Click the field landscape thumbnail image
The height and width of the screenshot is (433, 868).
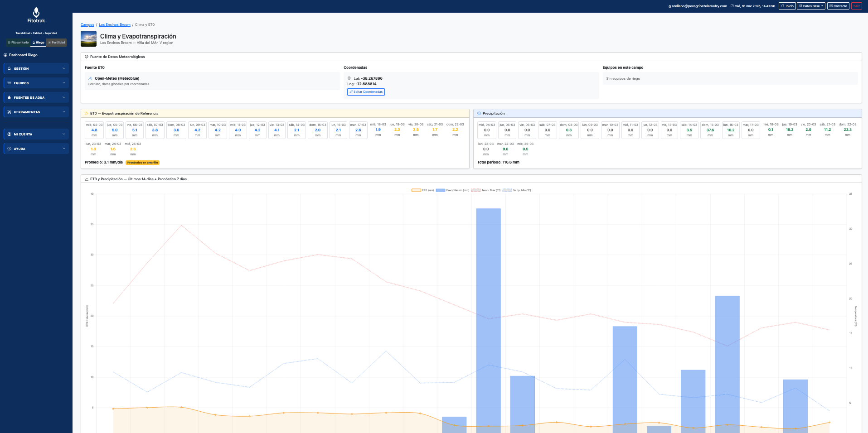(x=88, y=39)
